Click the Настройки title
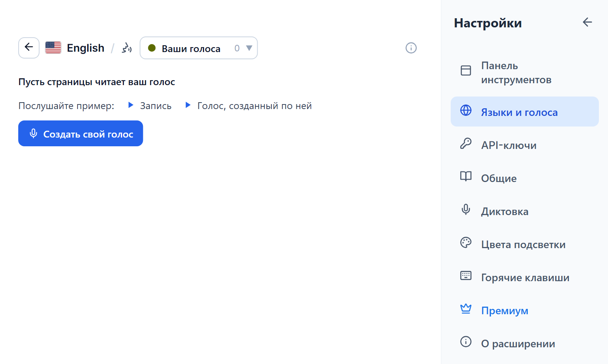608x364 pixels. [x=488, y=23]
